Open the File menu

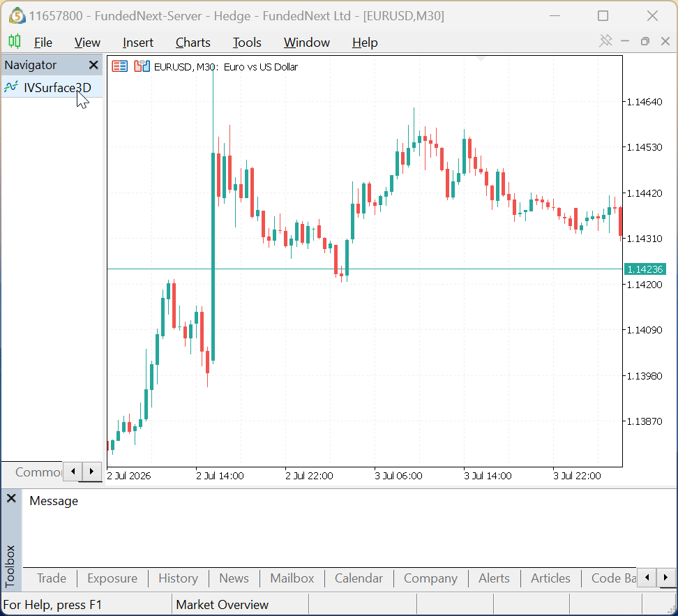(x=43, y=43)
